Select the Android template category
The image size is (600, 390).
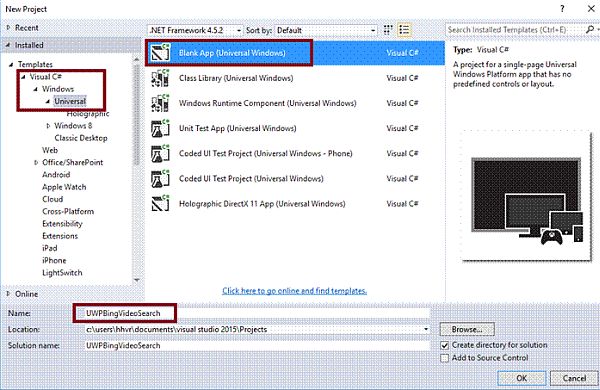coord(56,175)
